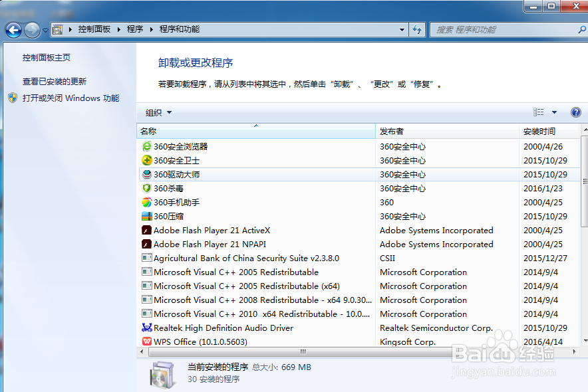Click install date 2016/1/23
The height and width of the screenshot is (392, 588).
(x=543, y=188)
